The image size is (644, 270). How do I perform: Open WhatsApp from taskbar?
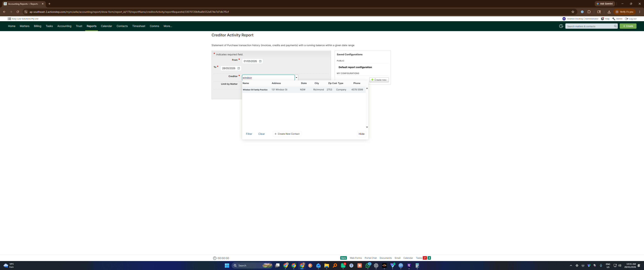368,265
